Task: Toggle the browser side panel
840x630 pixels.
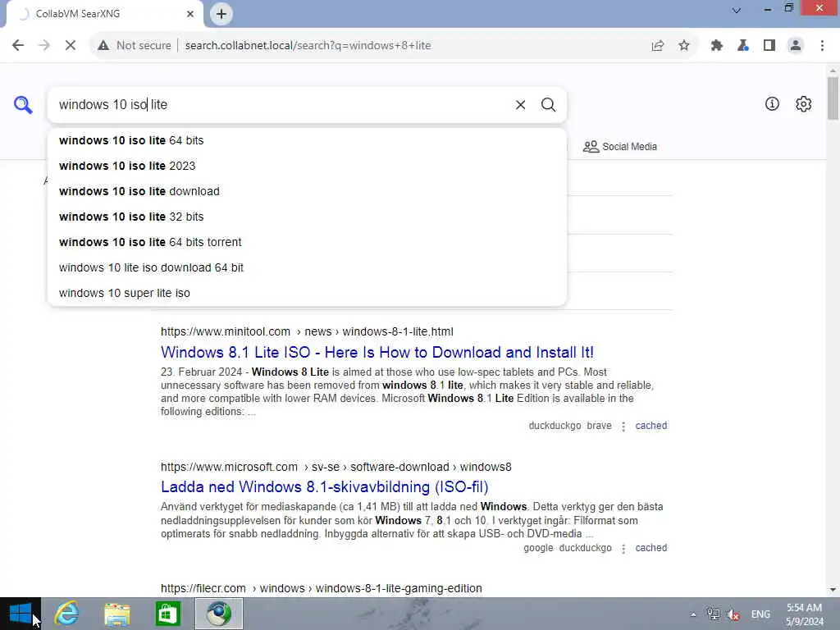Action: click(x=769, y=46)
